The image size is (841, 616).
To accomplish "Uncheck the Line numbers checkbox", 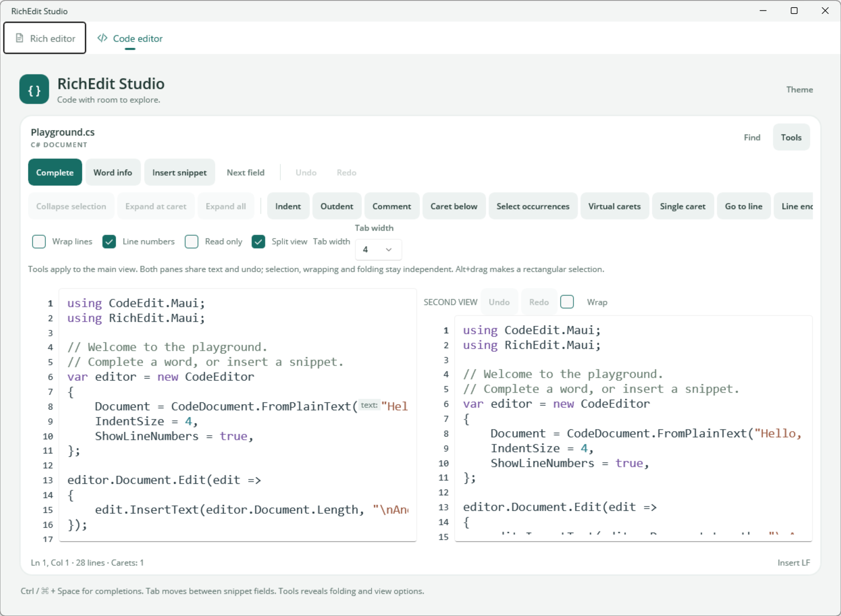I will tap(109, 242).
